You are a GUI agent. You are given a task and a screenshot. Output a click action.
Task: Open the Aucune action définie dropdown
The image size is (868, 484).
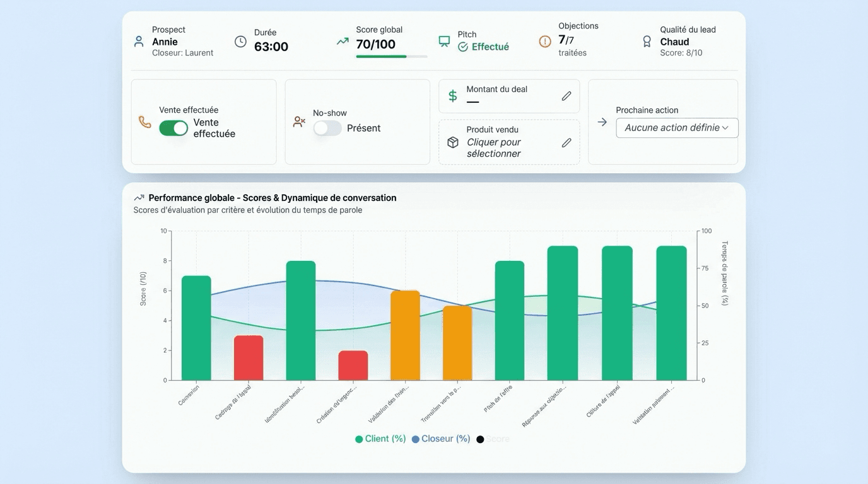[677, 127]
